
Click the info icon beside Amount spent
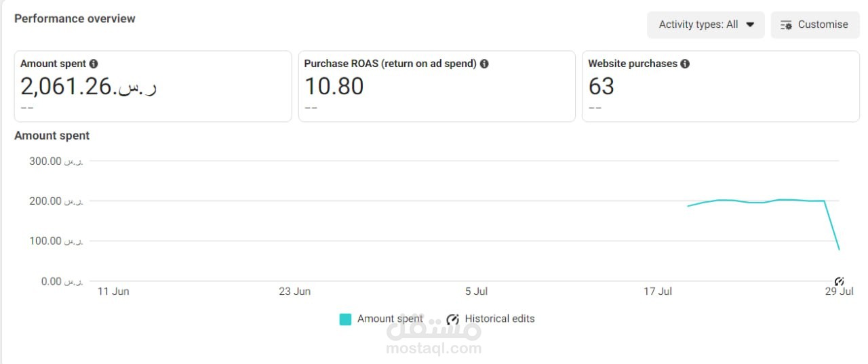[94, 64]
